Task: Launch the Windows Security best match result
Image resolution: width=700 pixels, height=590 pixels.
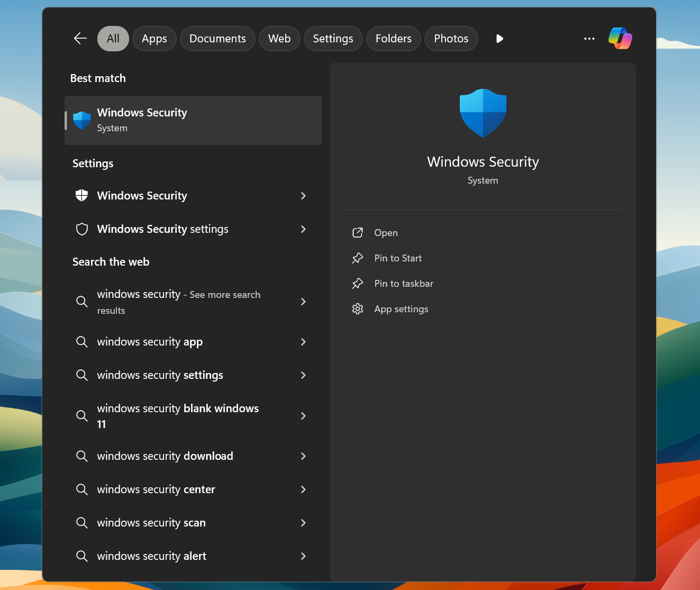Action: coord(193,120)
